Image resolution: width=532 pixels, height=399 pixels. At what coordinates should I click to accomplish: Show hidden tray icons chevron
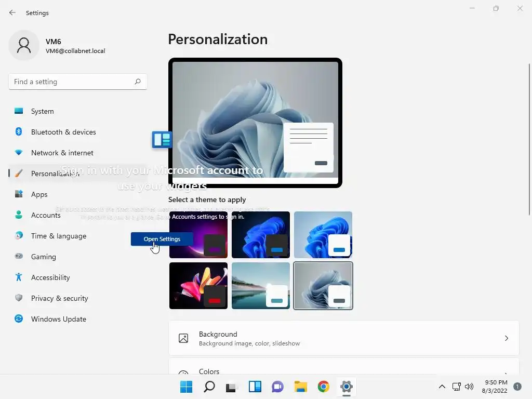click(442, 387)
